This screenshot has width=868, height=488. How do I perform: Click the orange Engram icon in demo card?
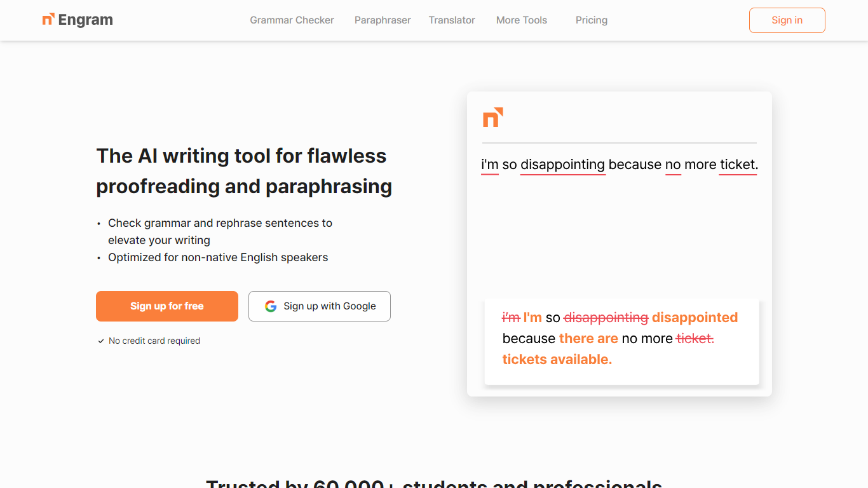pos(492,117)
